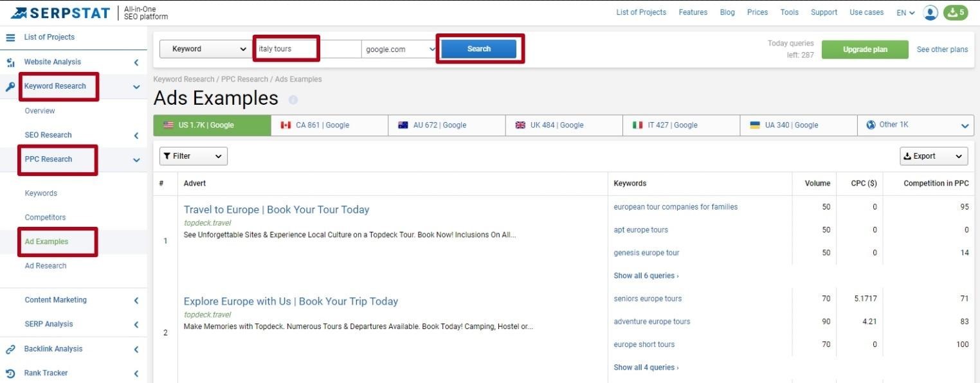Image resolution: width=980 pixels, height=383 pixels.
Task: Collapse the Keyword Research section chevron
Action: coord(136,87)
